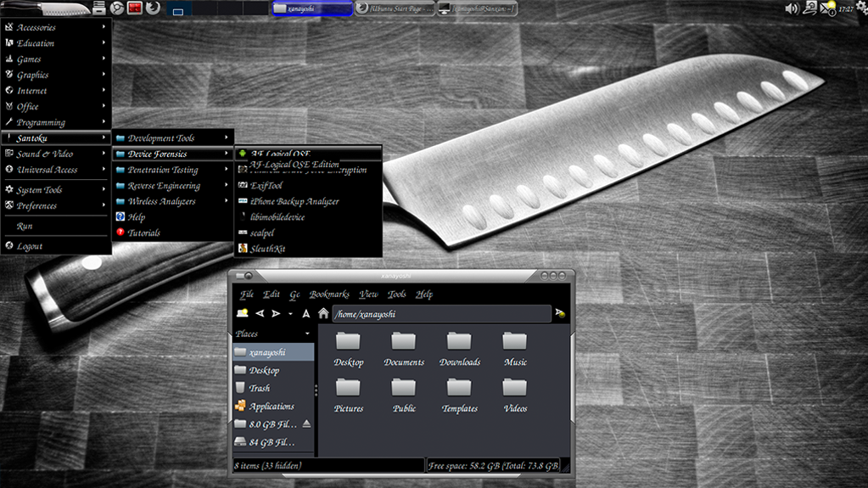The height and width of the screenshot is (488, 868).
Task: Choose Logout from the main menu
Action: coord(56,246)
